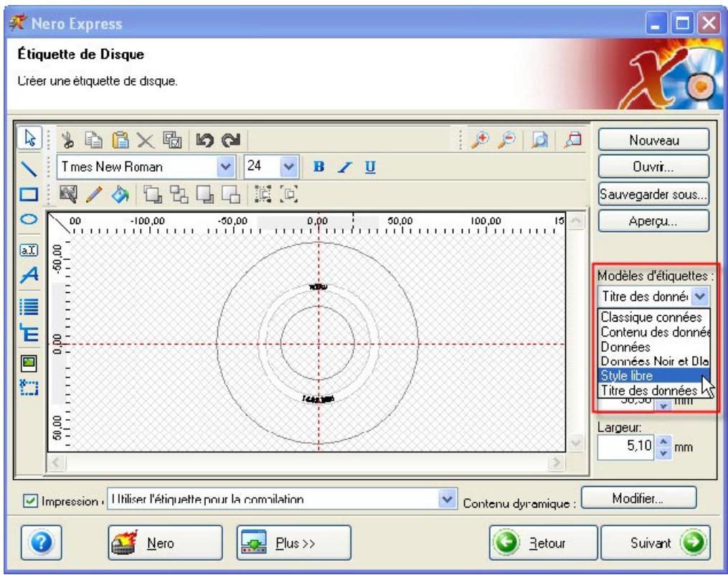Click the Group objects icon
Image resolution: width=728 pixels, height=575 pixels.
pos(263,194)
